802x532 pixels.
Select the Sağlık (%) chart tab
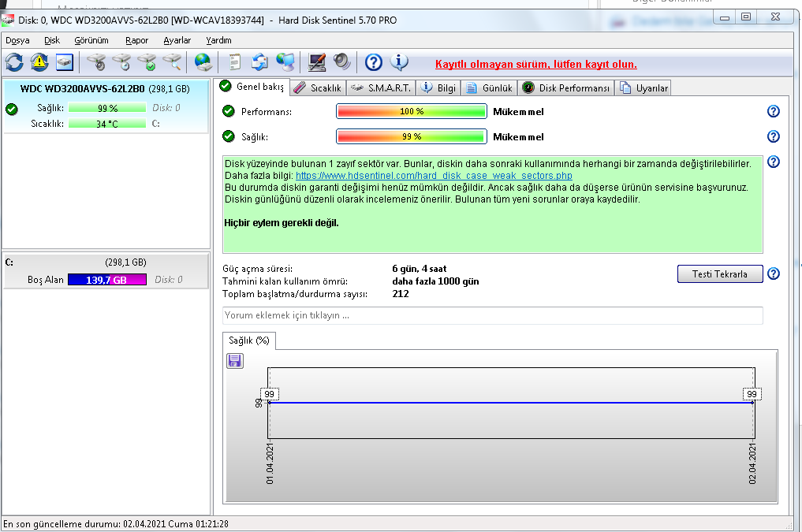tap(249, 340)
